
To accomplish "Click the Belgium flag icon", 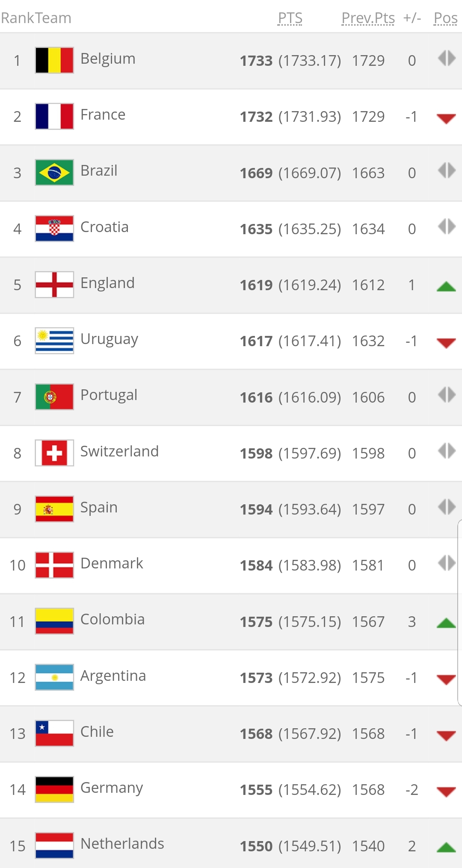I will (54, 60).
